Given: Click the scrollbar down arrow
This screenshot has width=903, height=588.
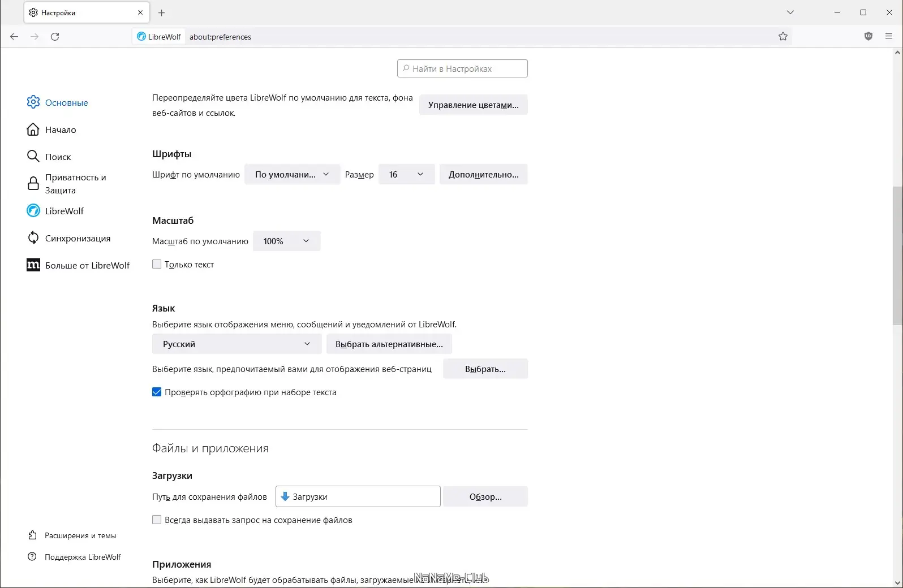Looking at the screenshot, I should [897, 582].
